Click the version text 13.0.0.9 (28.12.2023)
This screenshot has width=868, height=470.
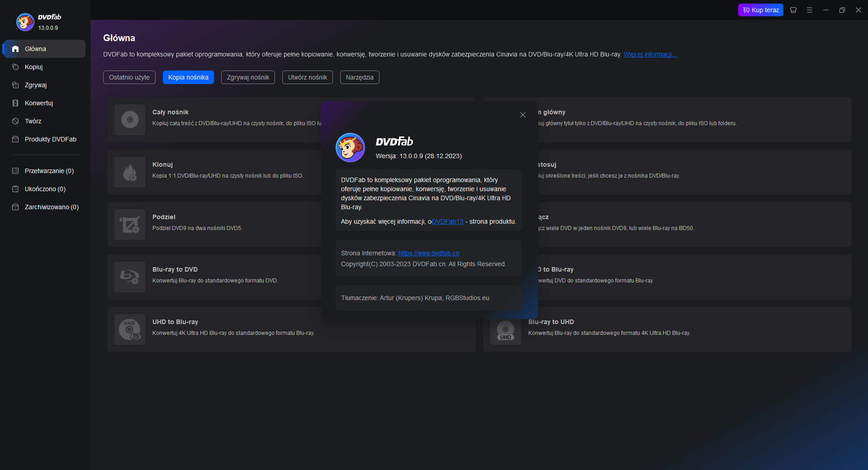pyautogui.click(x=431, y=156)
